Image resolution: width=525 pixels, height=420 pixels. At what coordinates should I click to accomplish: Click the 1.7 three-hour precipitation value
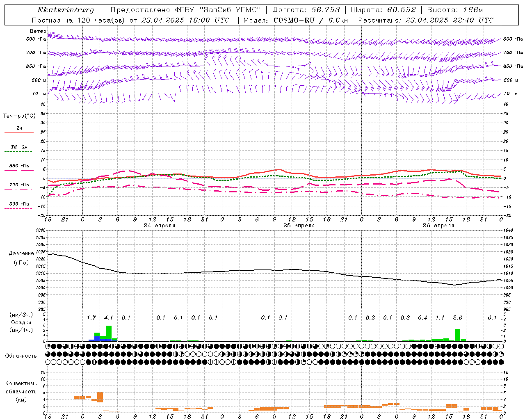tap(91, 317)
